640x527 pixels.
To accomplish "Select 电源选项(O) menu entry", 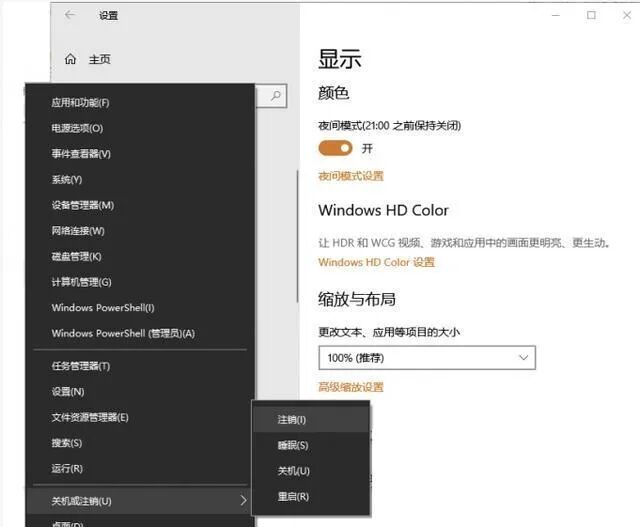I will coord(140,128).
